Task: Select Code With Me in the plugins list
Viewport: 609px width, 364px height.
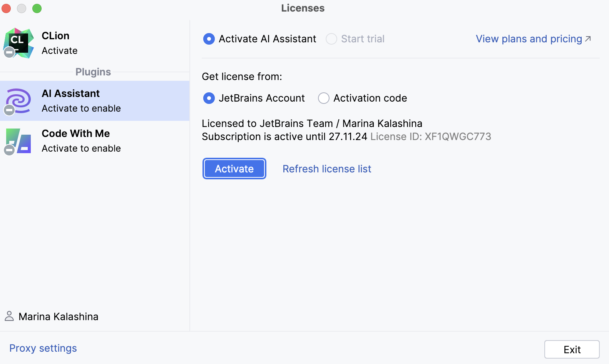Action: coord(95,141)
